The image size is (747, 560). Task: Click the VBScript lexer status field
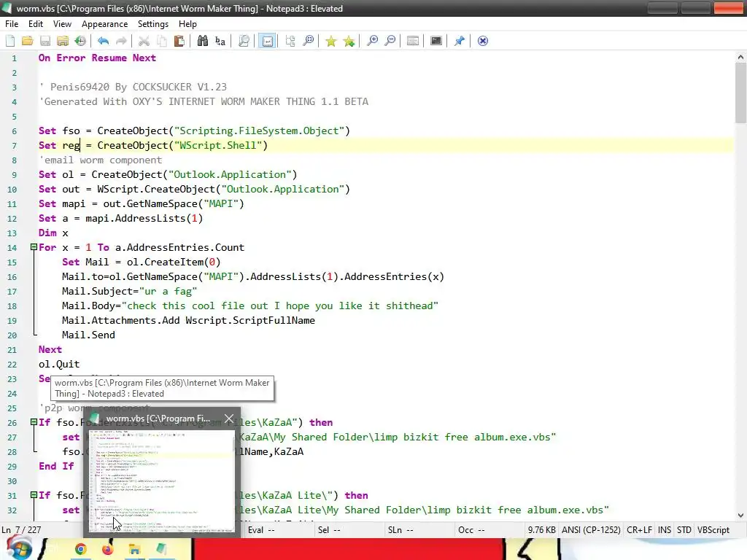(713, 530)
